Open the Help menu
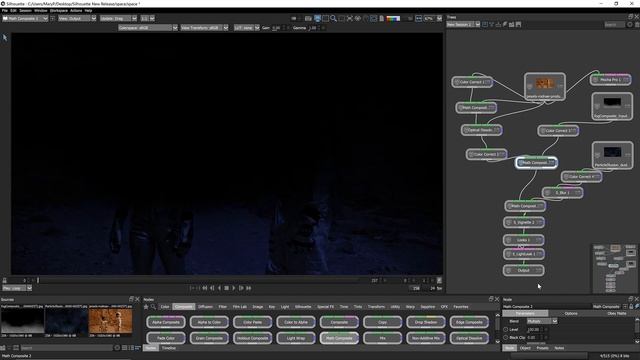 click(88, 11)
